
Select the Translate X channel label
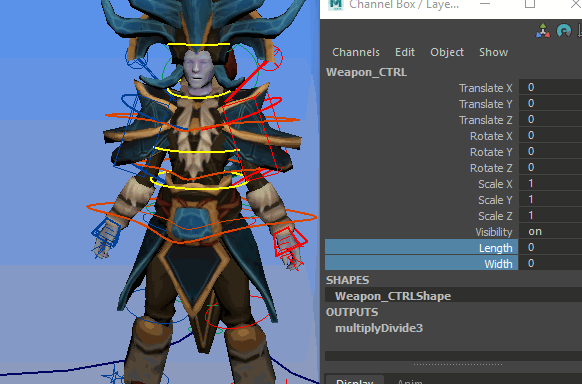[485, 88]
